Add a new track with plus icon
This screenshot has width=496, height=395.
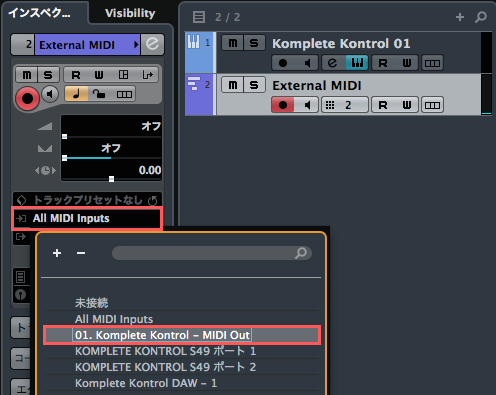pyautogui.click(x=460, y=17)
